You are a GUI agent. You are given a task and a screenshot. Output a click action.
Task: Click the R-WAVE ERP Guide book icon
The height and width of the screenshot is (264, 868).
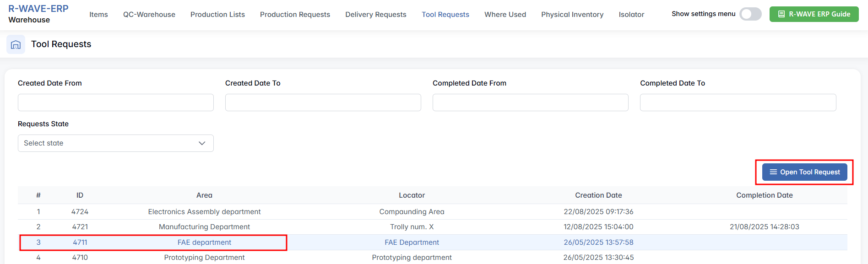781,14
